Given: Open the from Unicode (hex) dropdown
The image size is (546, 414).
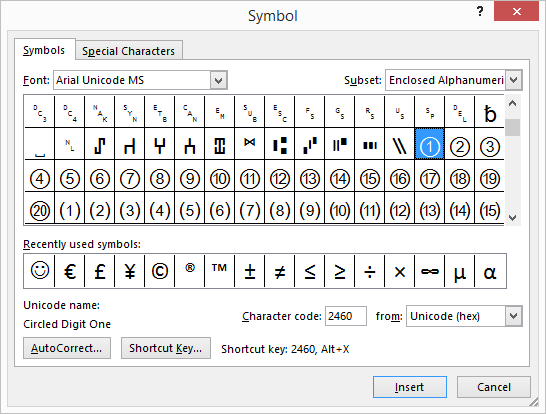Looking at the screenshot, I should point(514,316).
